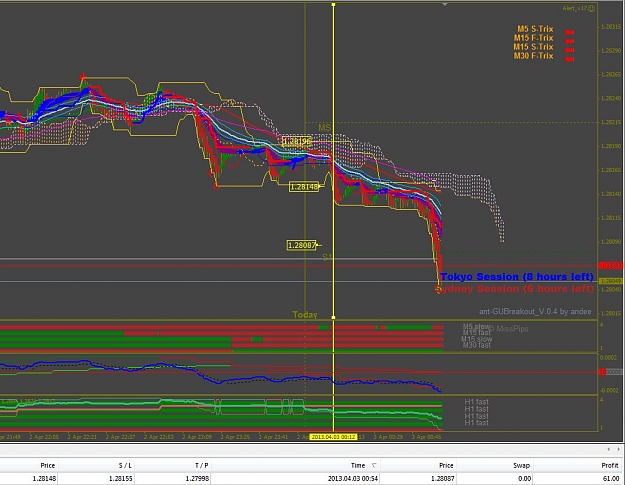Sort by the Profit column header
This screenshot has width=625, height=485.
(610, 465)
